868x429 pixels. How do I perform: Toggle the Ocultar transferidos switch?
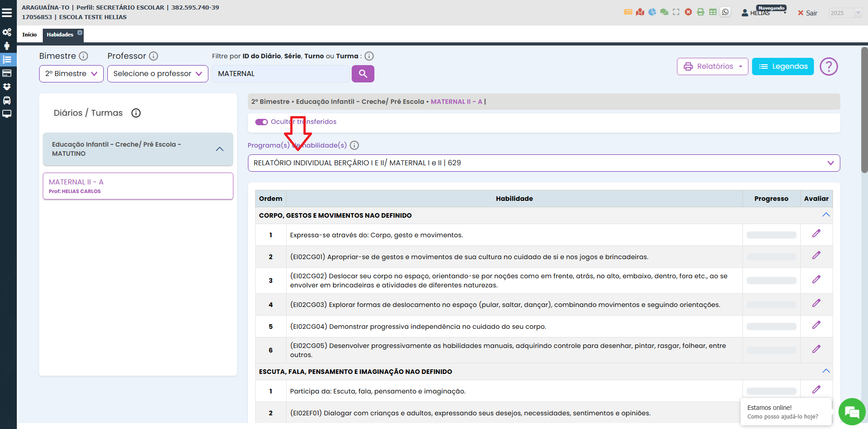coord(262,122)
